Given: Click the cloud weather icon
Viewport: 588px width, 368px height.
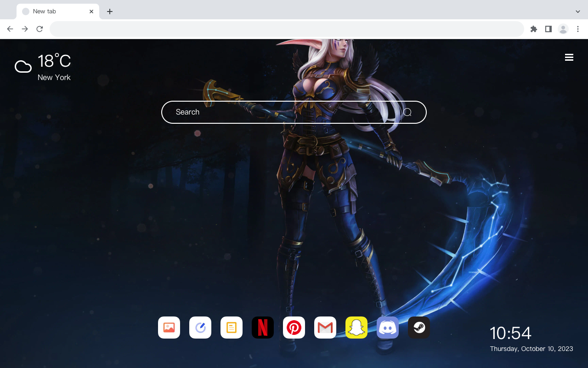Looking at the screenshot, I should pyautogui.click(x=23, y=67).
